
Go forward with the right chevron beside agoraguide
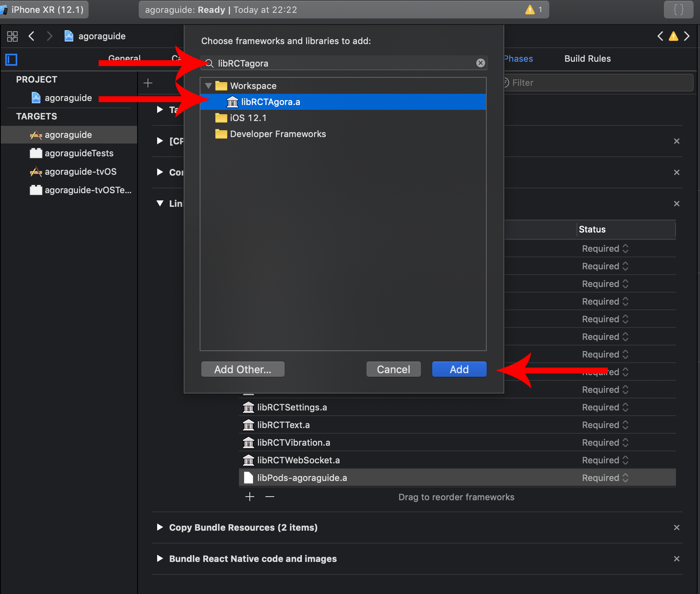coord(49,36)
